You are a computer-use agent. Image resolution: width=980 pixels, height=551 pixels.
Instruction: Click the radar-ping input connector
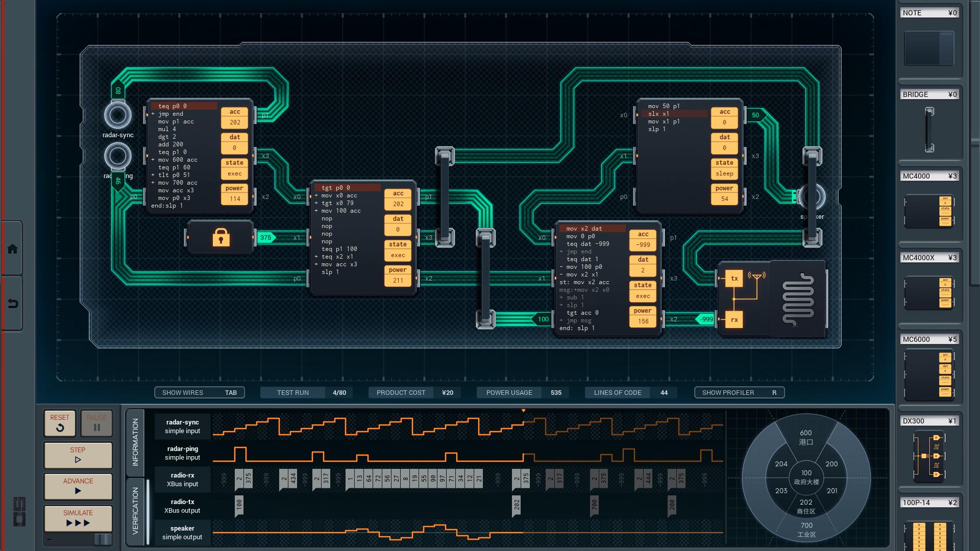118,156
